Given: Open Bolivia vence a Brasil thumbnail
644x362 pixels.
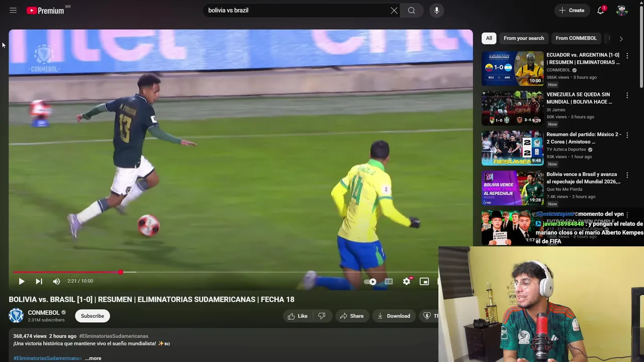Looking at the screenshot, I should (513, 188).
